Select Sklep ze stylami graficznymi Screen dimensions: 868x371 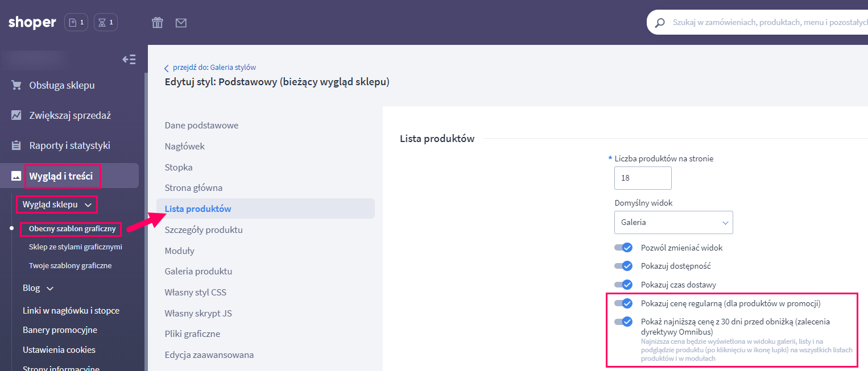tap(75, 247)
